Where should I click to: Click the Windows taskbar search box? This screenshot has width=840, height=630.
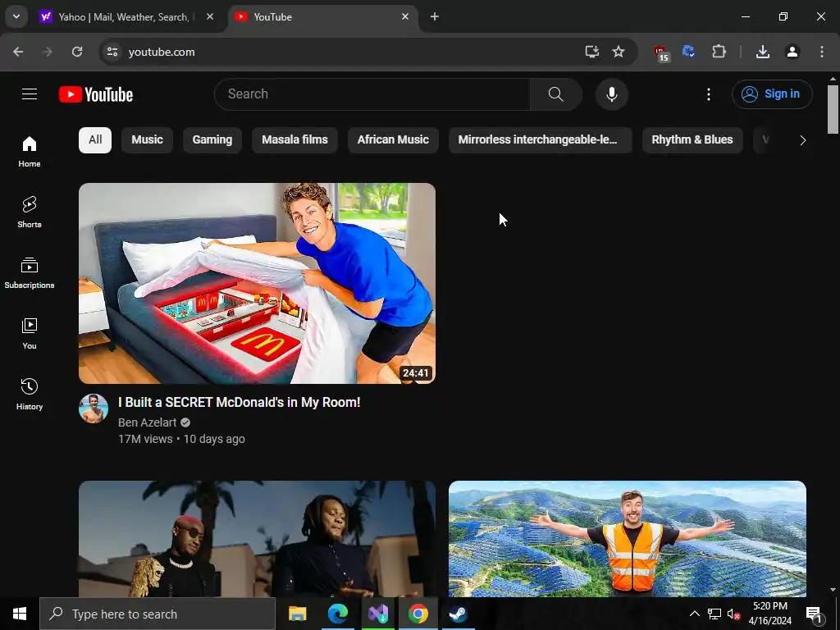coord(157,614)
